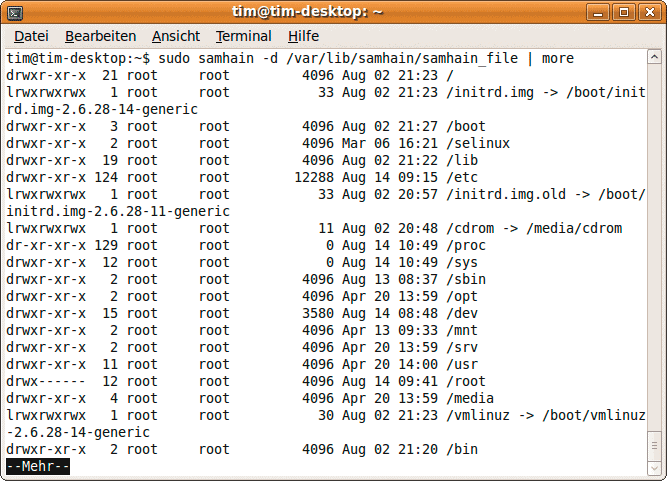Open the Datei menu
Screen dimensions: 667x481
point(31,36)
